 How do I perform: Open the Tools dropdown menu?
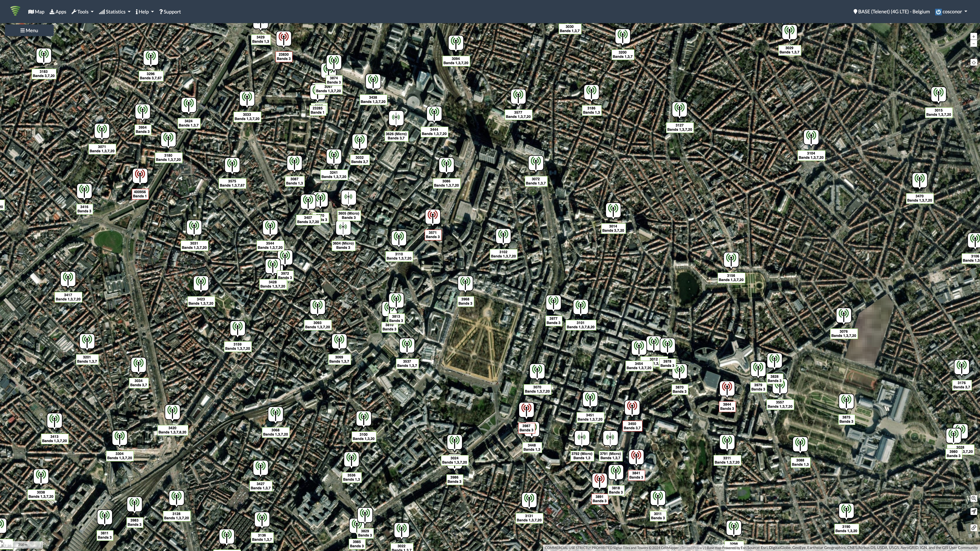83,11
